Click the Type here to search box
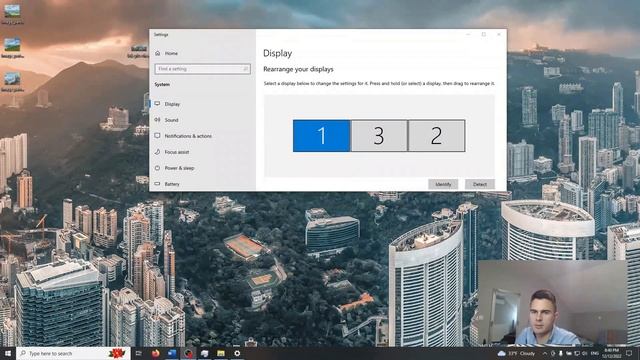640x360 pixels. click(73, 353)
